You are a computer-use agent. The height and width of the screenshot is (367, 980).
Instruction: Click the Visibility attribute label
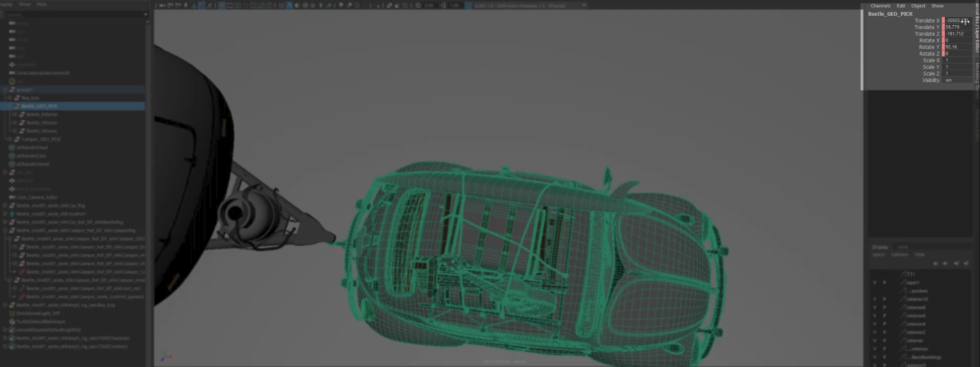(930, 80)
